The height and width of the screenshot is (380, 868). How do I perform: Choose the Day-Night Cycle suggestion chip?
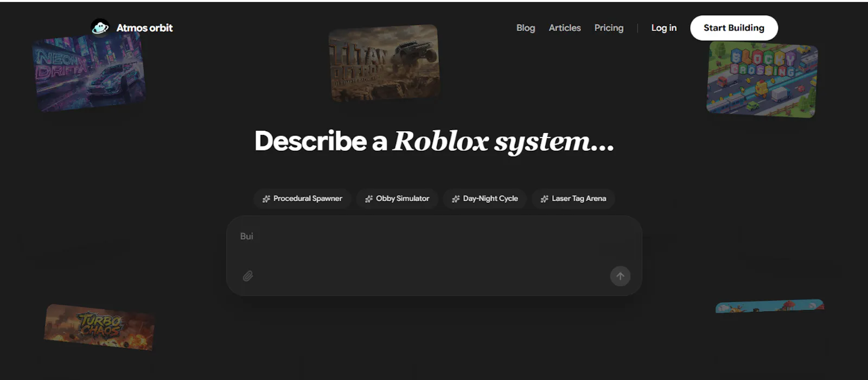point(485,198)
